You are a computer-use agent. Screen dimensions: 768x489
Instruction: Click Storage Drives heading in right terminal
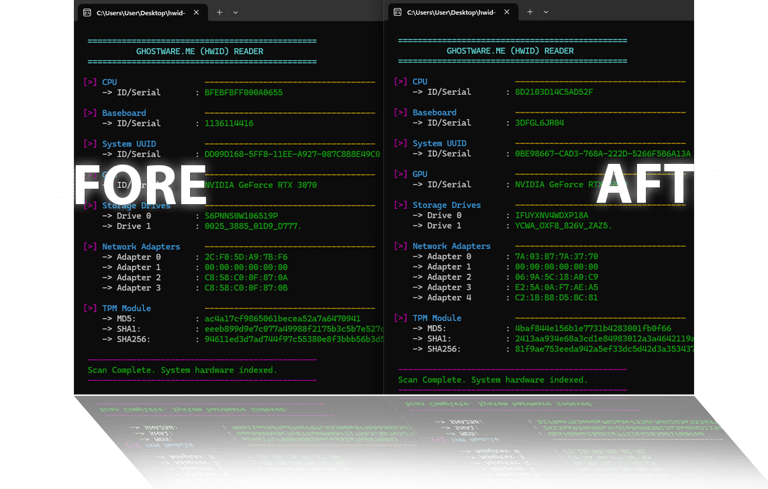coord(446,205)
